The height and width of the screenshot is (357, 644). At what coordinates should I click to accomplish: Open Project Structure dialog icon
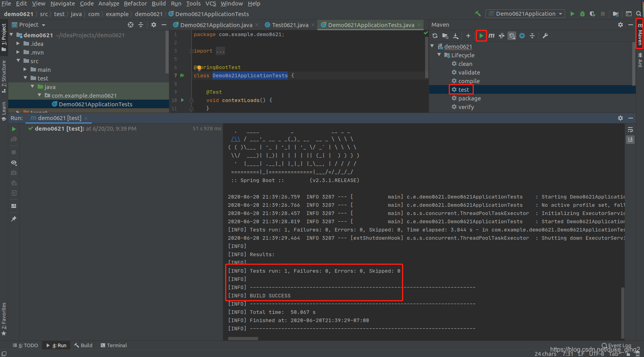pos(616,14)
